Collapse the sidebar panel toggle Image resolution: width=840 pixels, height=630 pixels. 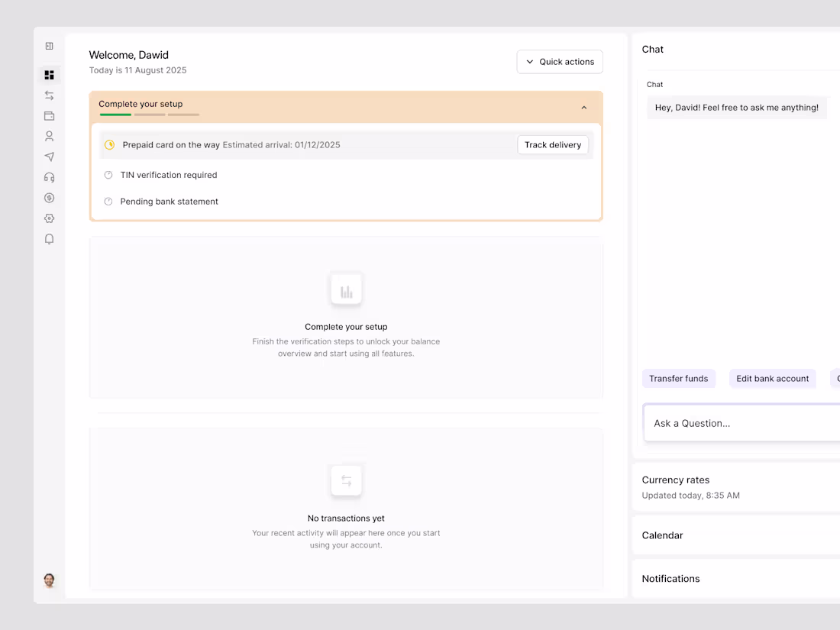coord(49,46)
